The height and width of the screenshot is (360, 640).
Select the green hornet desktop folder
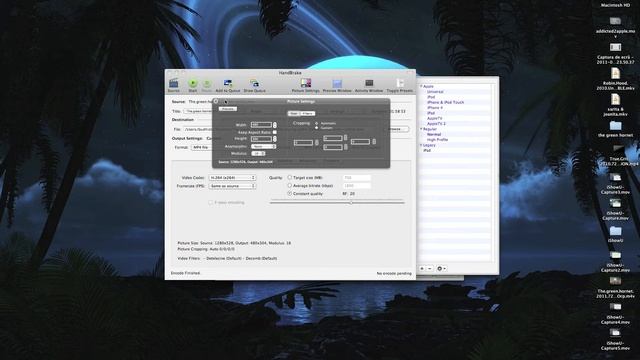(615, 126)
